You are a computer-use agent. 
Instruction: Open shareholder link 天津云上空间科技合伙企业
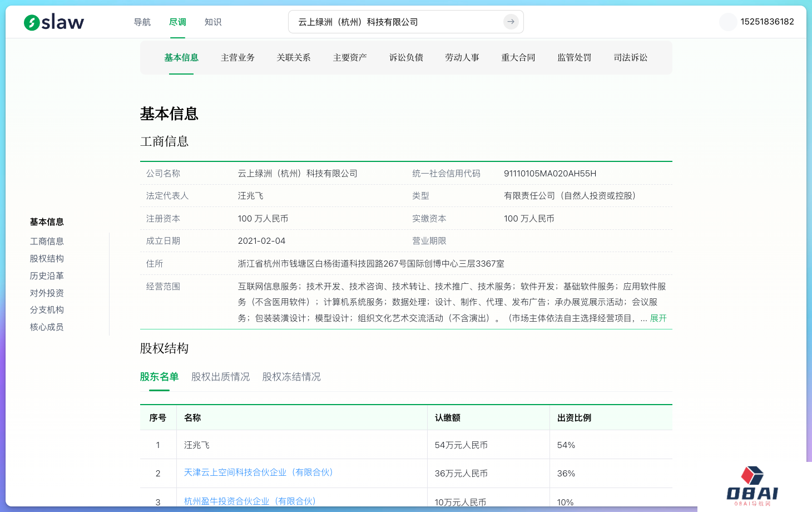258,472
